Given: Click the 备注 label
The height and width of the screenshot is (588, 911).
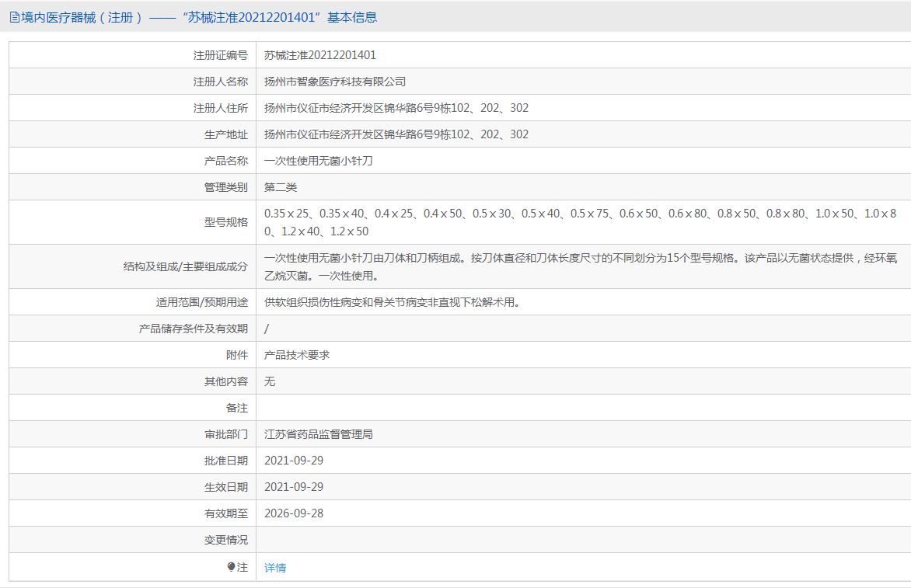Looking at the screenshot, I should tap(237, 408).
